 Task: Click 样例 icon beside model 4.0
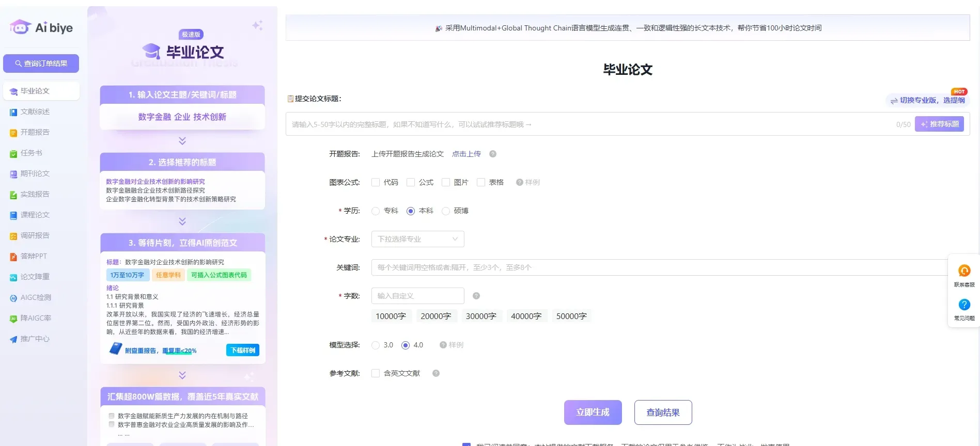click(443, 345)
